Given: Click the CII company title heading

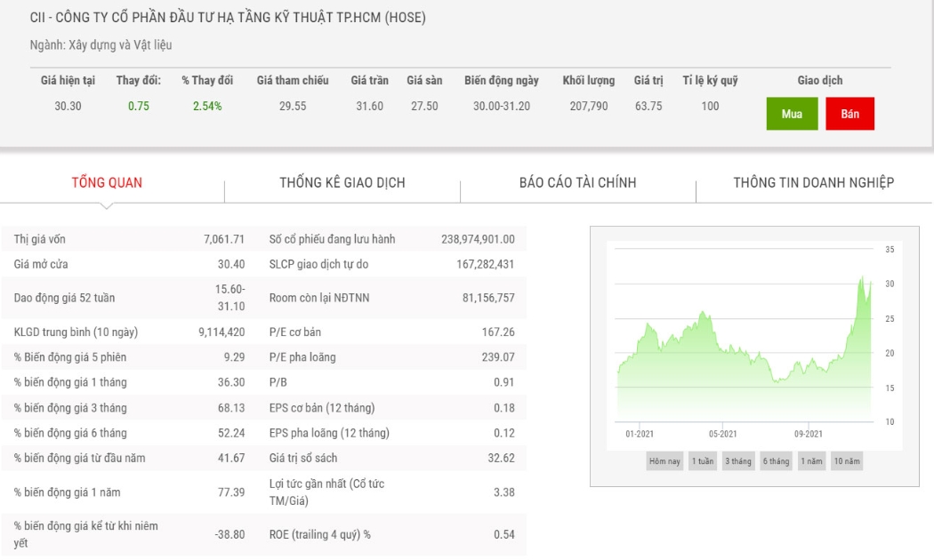Looking at the screenshot, I should 228,17.
